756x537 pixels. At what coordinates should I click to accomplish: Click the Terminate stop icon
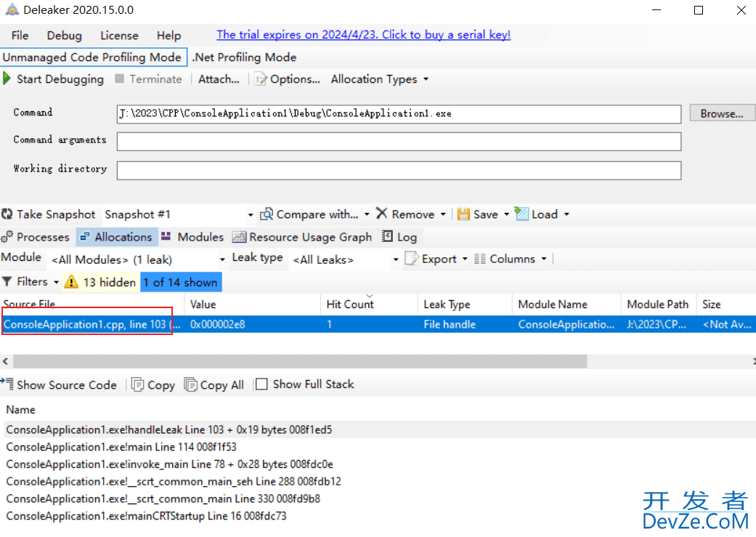click(x=120, y=78)
